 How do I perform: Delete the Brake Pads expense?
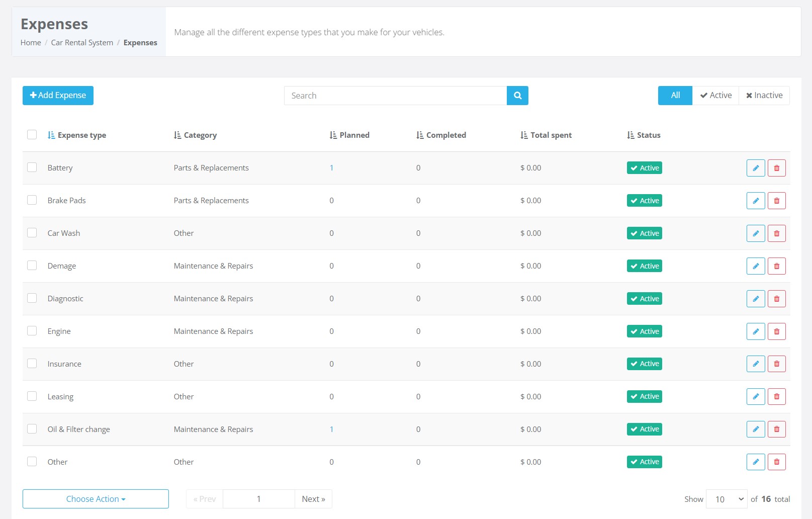point(777,201)
